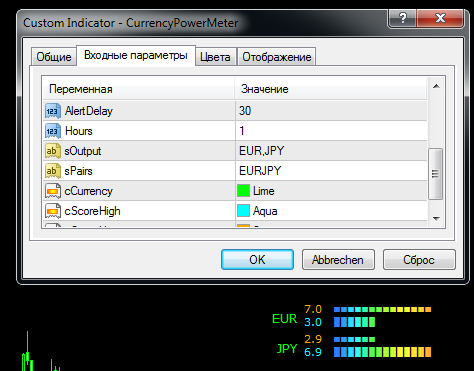The image size is (474, 371).
Task: Click the Aqua color swatch
Action: point(243,211)
